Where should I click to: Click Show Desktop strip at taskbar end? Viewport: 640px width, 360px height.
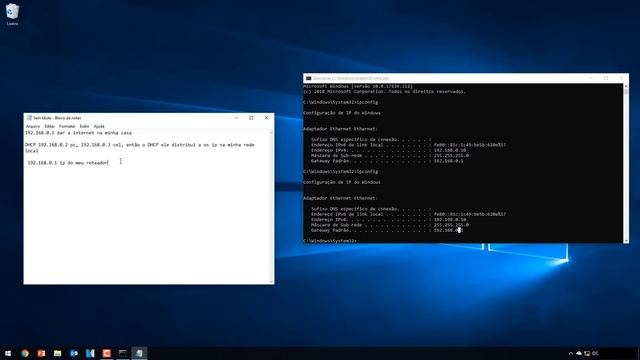[638, 353]
